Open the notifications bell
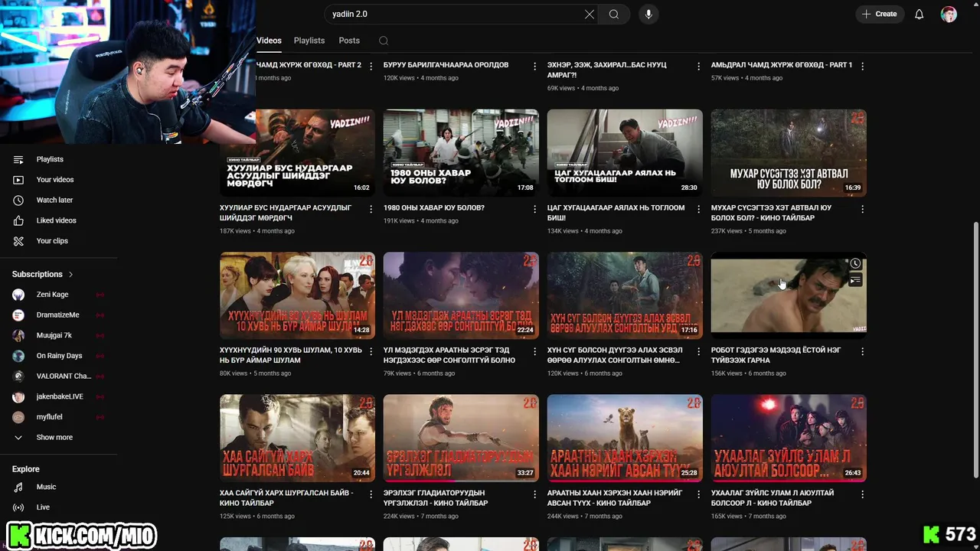Viewport: 980px width, 551px height. coord(919,15)
